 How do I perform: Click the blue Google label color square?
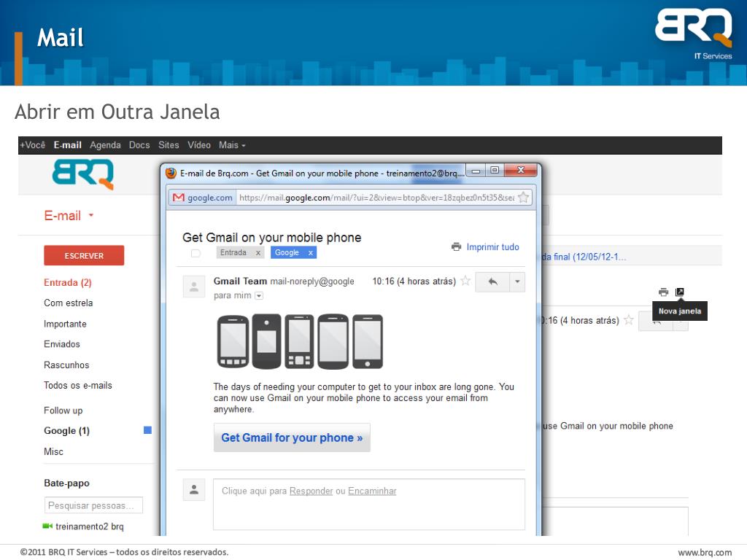147,430
